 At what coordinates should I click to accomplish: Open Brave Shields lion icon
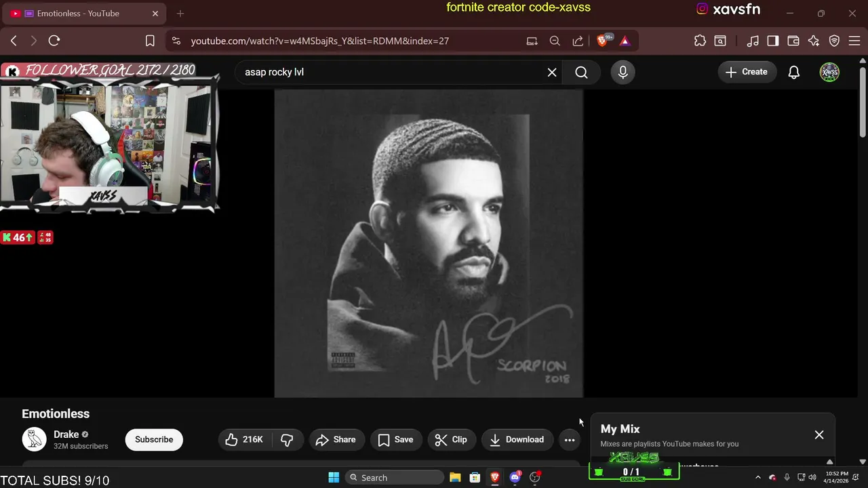603,41
